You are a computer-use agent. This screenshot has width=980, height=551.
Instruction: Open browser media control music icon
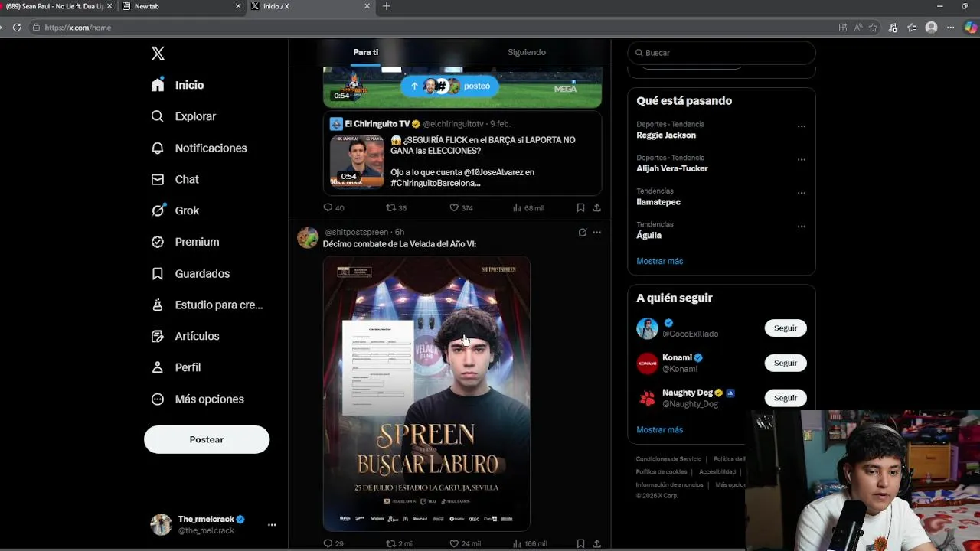[x=893, y=28]
